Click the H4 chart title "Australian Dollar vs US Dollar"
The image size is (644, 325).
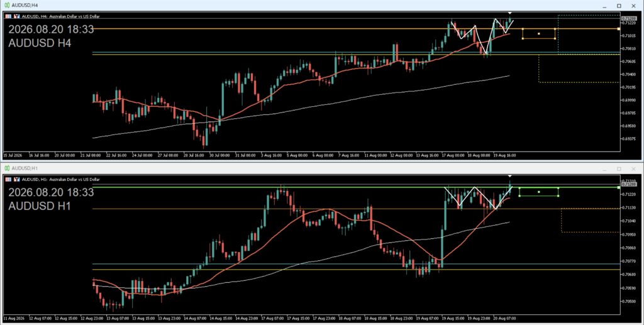coord(75,16)
